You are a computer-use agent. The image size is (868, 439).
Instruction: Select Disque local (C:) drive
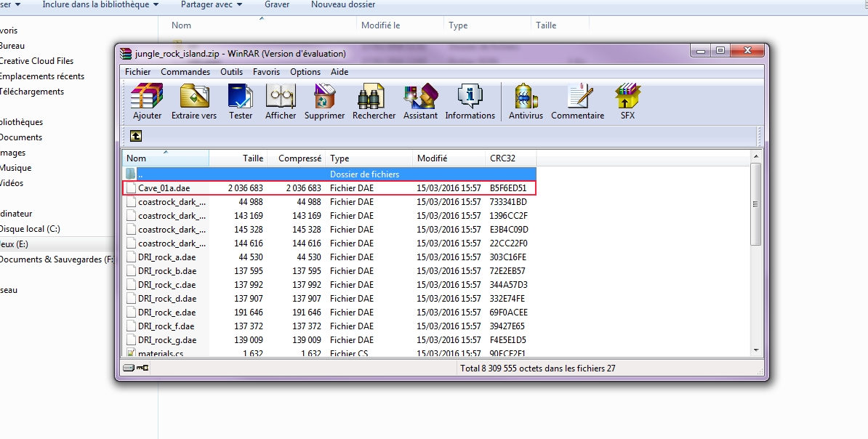[x=30, y=229]
